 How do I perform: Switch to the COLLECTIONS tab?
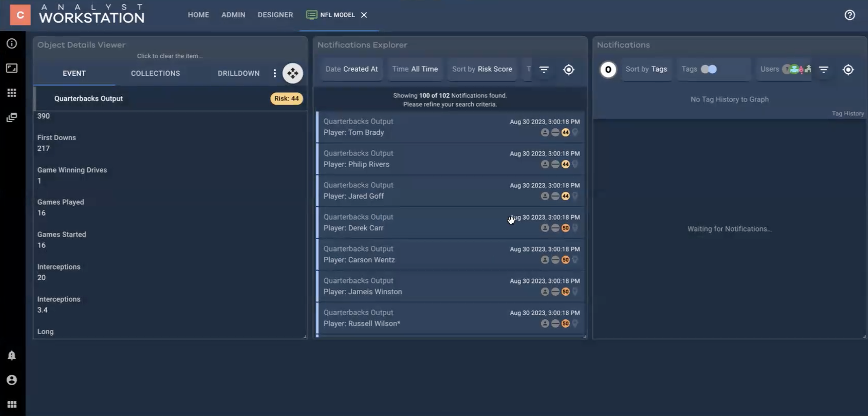point(155,73)
